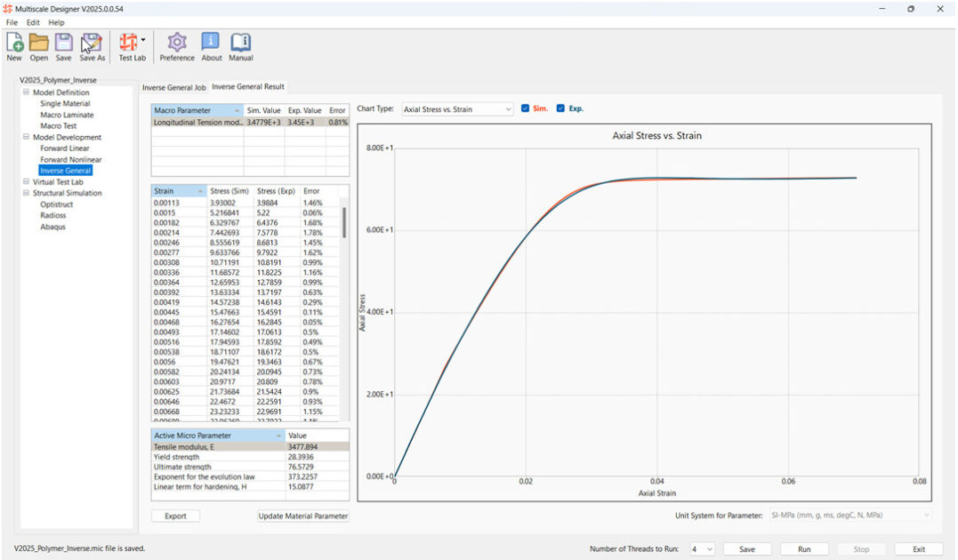958x560 pixels.
Task: Switch to the Inverse General Job tab
Action: tap(173, 87)
